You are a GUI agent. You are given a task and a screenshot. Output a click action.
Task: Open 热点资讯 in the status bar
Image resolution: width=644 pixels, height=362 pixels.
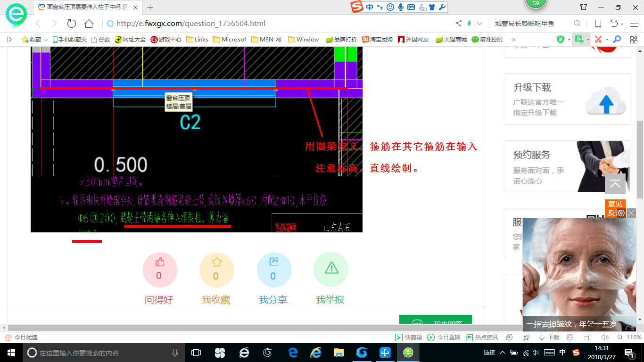point(482,337)
